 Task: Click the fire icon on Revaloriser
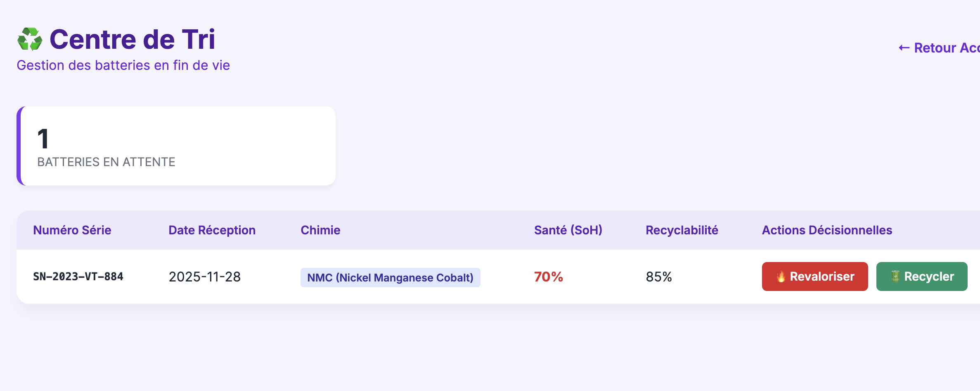pos(781,277)
